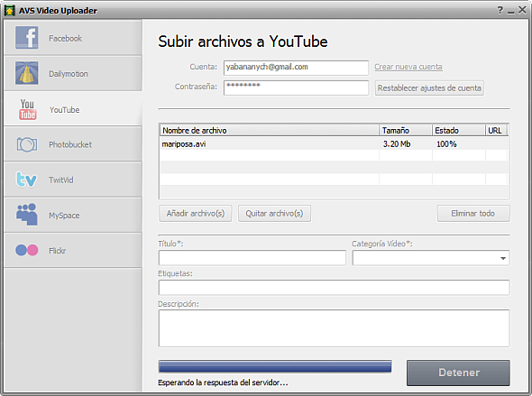Open the Categoría Vídeo dropdown arrow

click(x=503, y=258)
